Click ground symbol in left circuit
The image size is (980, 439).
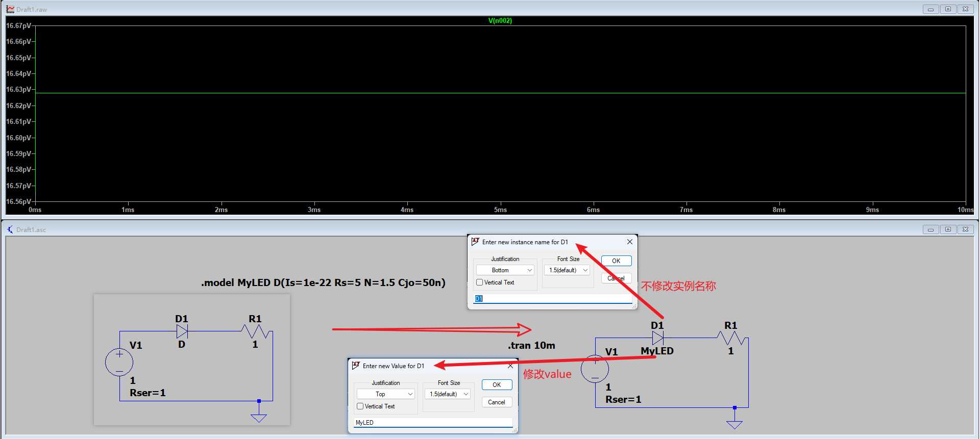259,418
